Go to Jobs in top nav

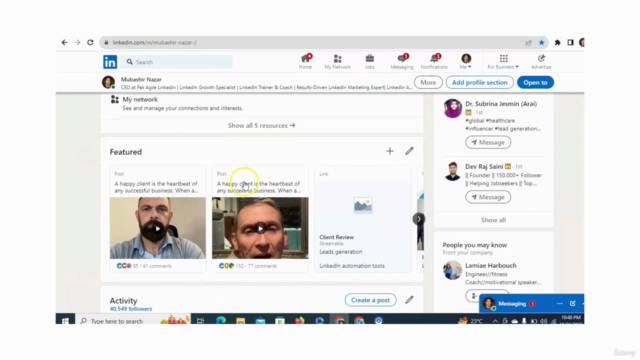[369, 62]
